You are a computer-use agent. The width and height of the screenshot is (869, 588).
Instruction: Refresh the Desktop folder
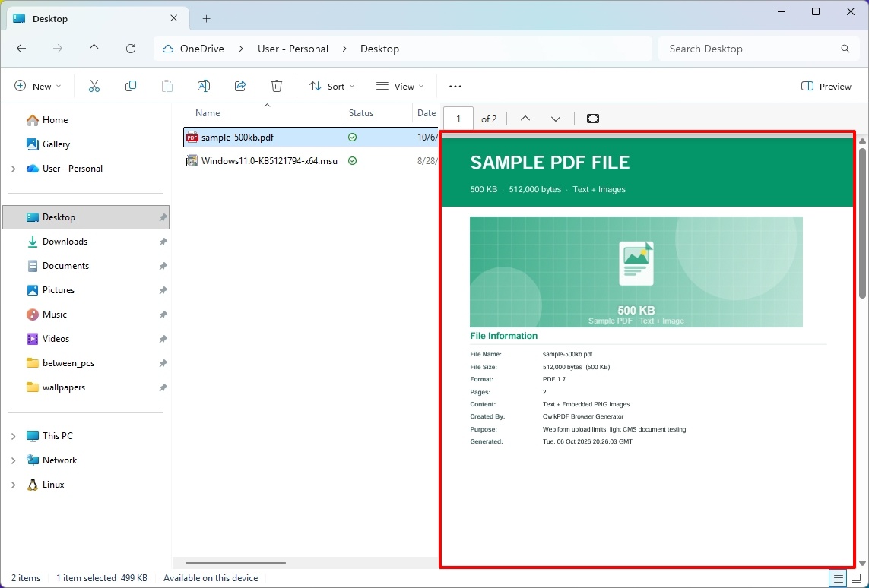[x=131, y=49]
